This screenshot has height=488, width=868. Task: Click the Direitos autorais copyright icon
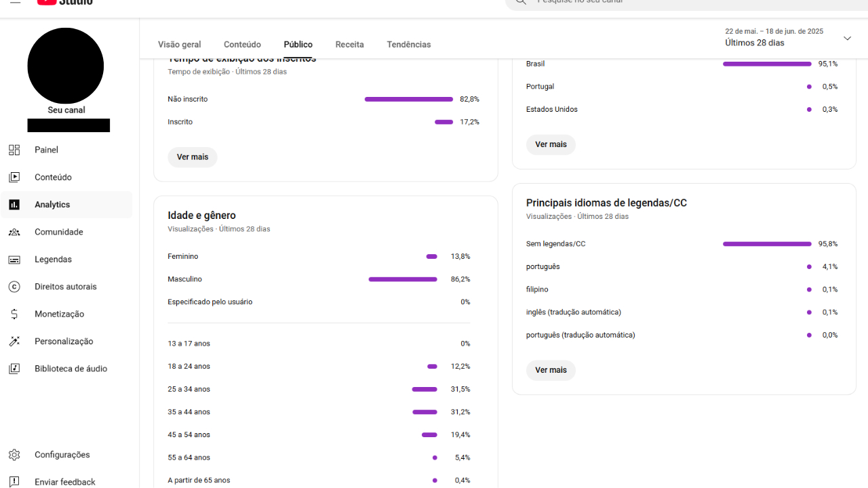tap(14, 287)
